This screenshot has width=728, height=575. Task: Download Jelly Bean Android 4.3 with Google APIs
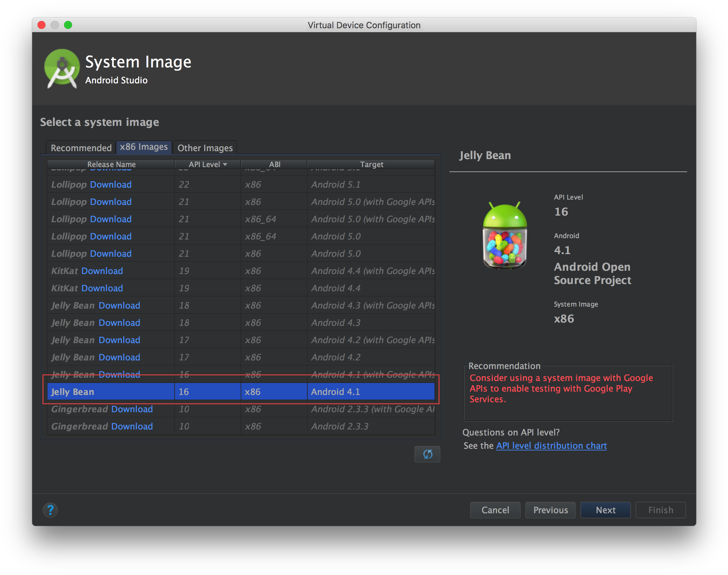(120, 305)
